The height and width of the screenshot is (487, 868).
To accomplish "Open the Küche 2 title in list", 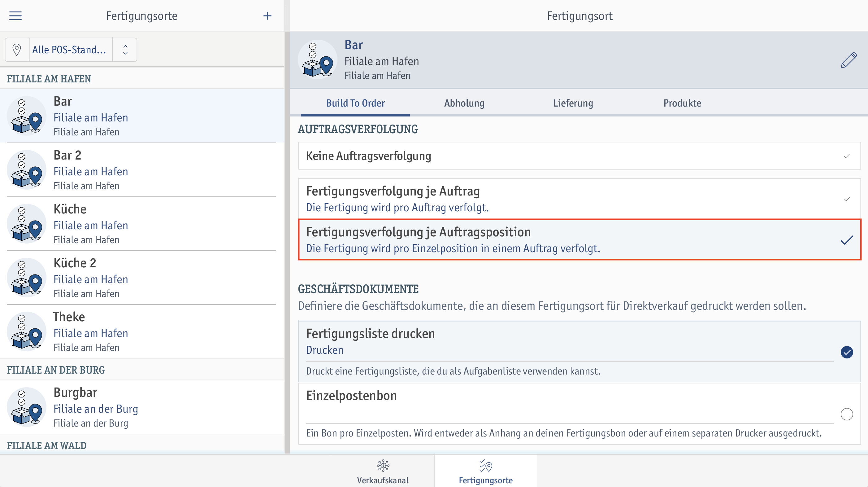I will tap(75, 263).
